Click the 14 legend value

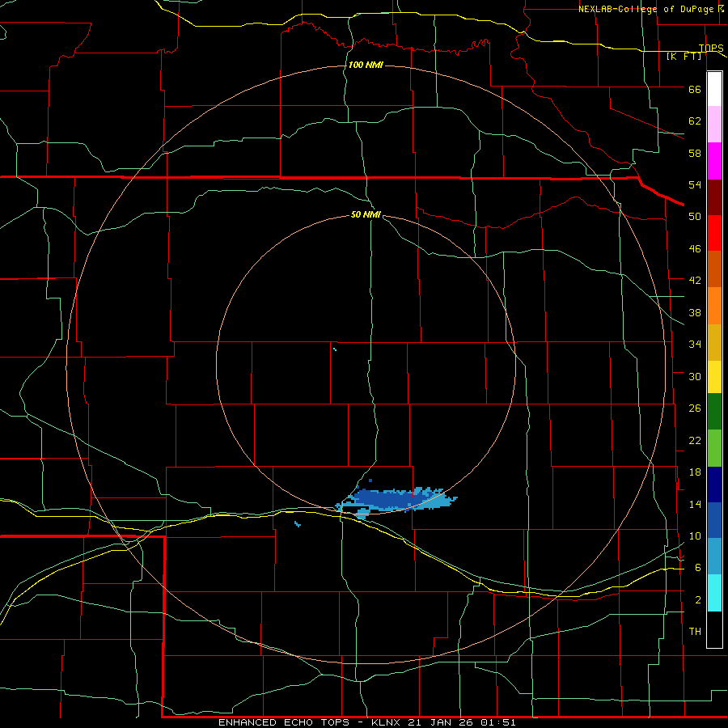click(695, 504)
